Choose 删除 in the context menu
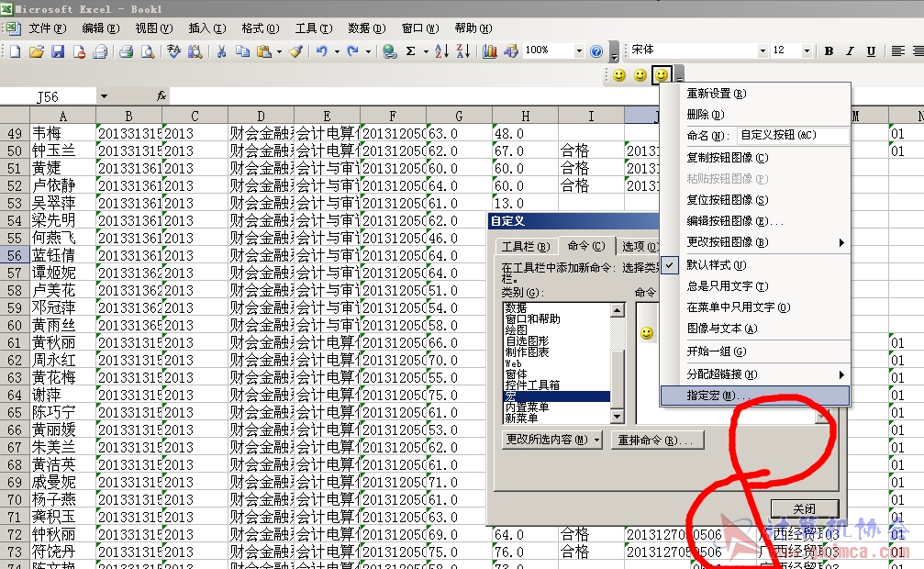This screenshot has width=924, height=569. (x=755, y=115)
